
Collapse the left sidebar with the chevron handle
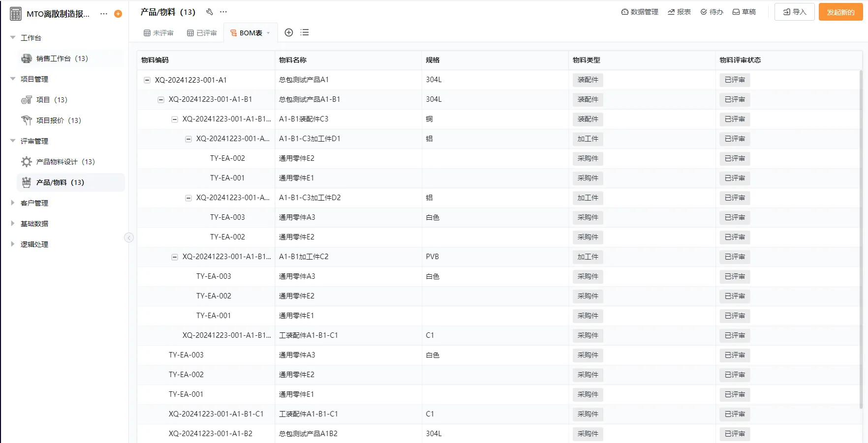tap(129, 237)
